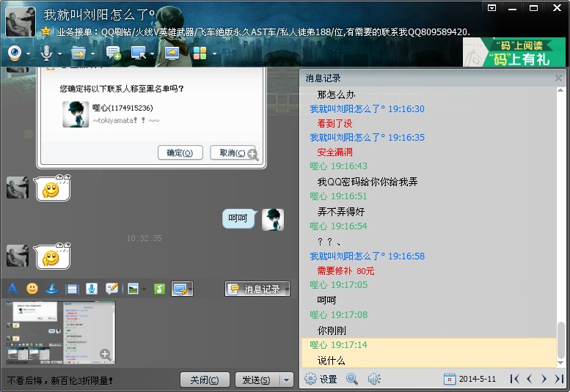570x392 pixels.
Task: Click the magic emoticon wizard hat icon
Action: pyautogui.click(x=52, y=289)
